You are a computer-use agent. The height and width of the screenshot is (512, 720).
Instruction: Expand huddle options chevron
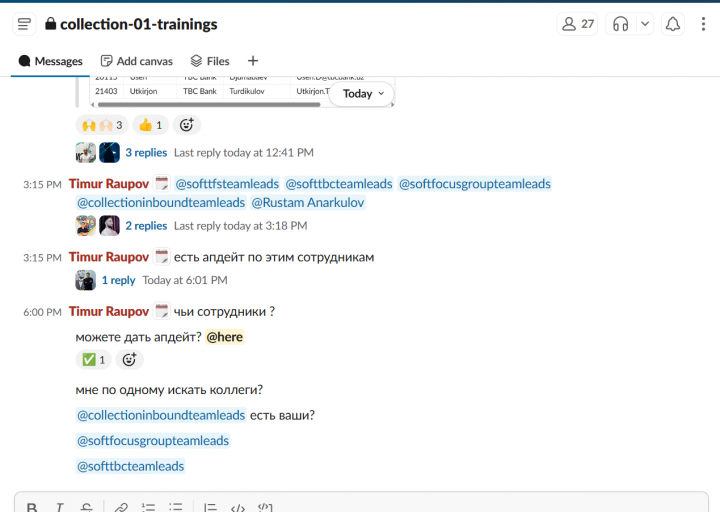click(x=645, y=24)
